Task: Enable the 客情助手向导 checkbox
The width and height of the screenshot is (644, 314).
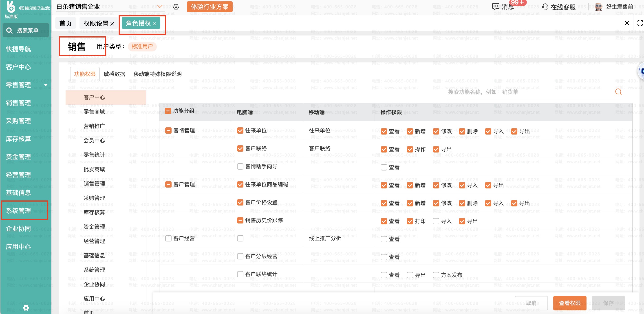Action: point(240,166)
